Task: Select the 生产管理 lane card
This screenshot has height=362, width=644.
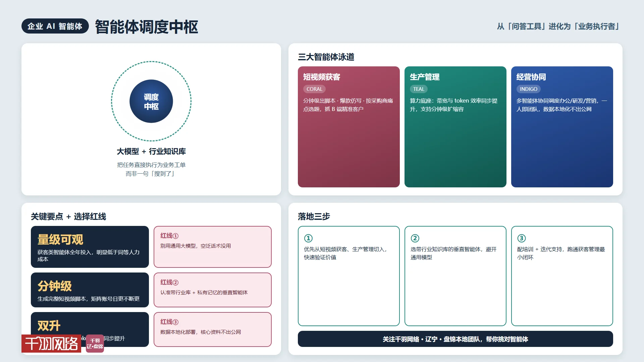Action: point(455,127)
